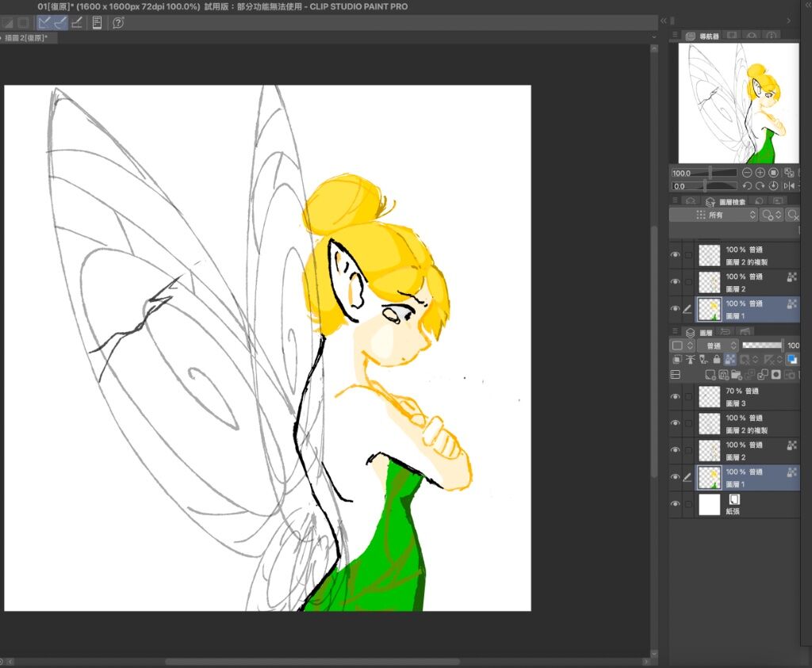Create a new vector layer icon
The image size is (812, 668).
click(723, 375)
